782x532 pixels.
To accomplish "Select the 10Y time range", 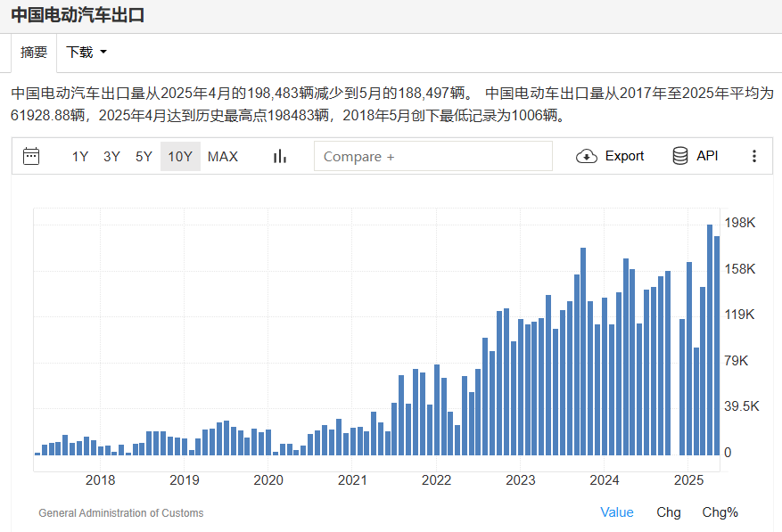I will [180, 157].
